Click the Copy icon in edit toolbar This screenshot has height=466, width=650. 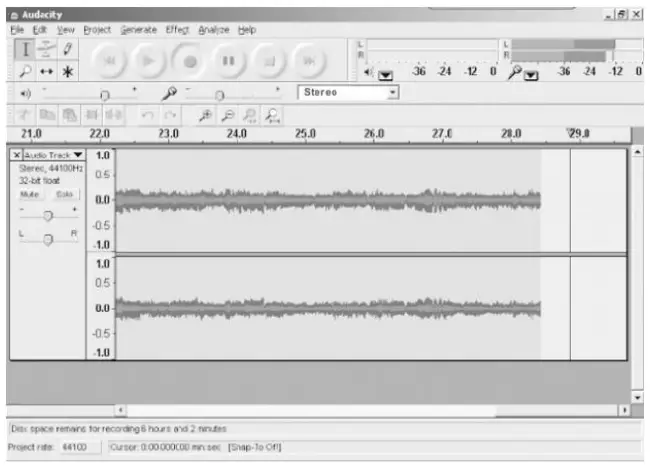tap(47, 115)
